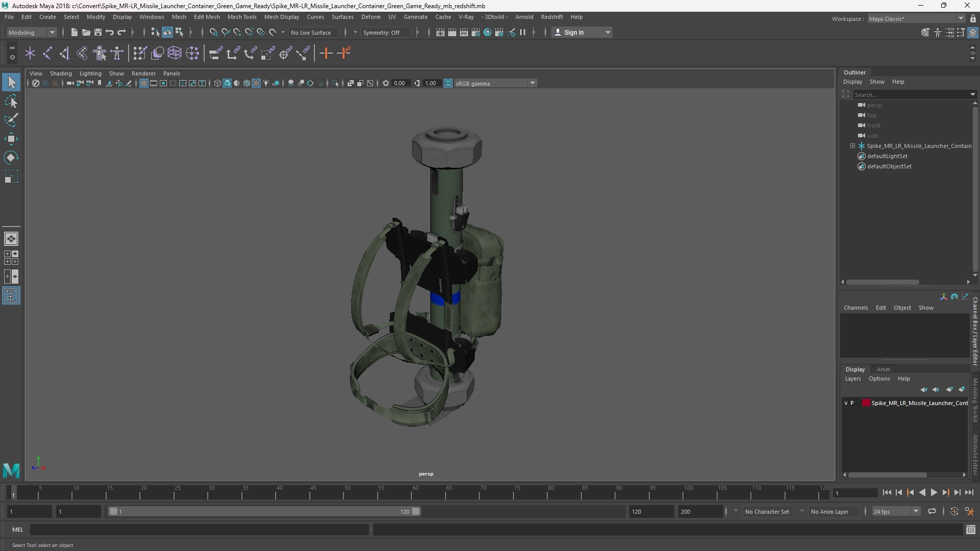The height and width of the screenshot is (551, 980).
Task: Toggle the viewport grid icon
Action: tap(144, 83)
